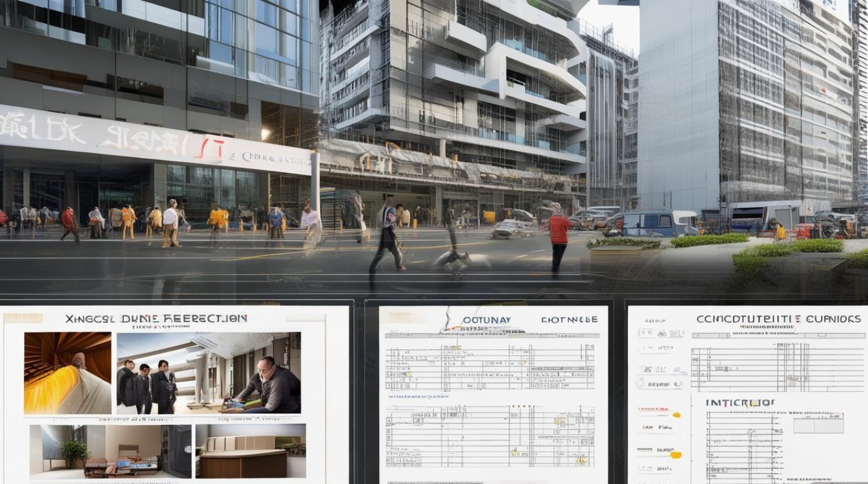
Task: Expand the CCINCDTUTEIITLE CUPNIOCS section header
Action: coord(778,319)
